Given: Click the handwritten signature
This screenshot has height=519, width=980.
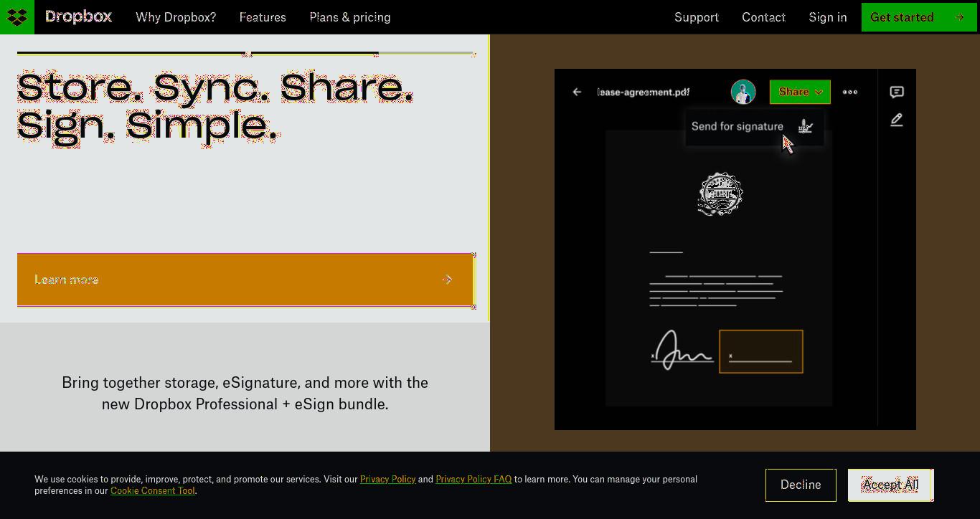Looking at the screenshot, I should pos(682,350).
